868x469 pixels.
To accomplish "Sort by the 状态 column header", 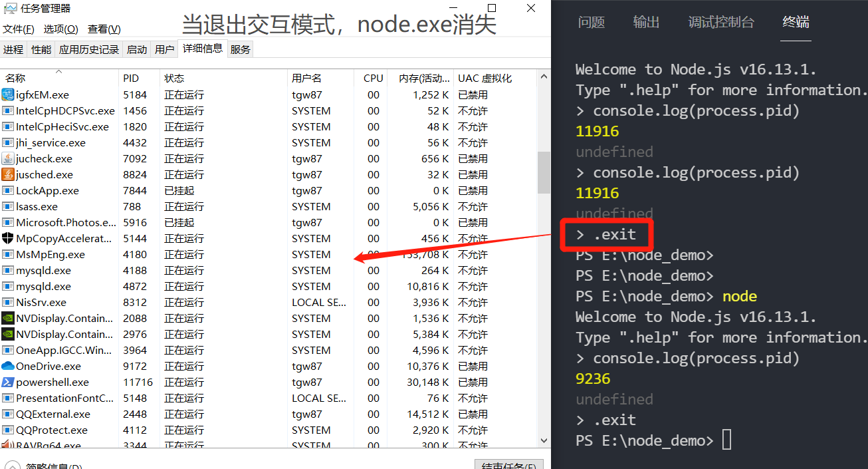I will (x=224, y=78).
